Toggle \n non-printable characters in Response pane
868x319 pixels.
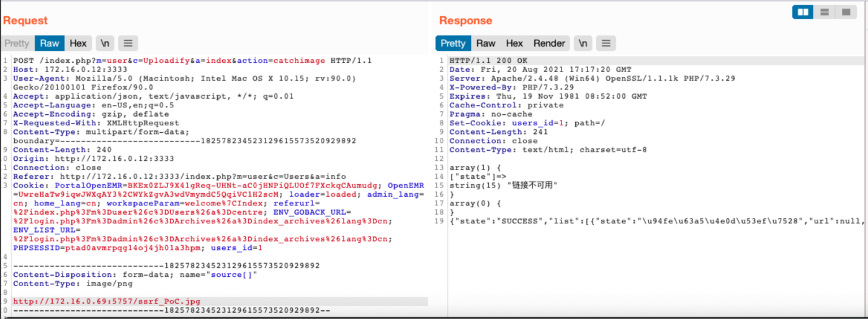point(582,43)
